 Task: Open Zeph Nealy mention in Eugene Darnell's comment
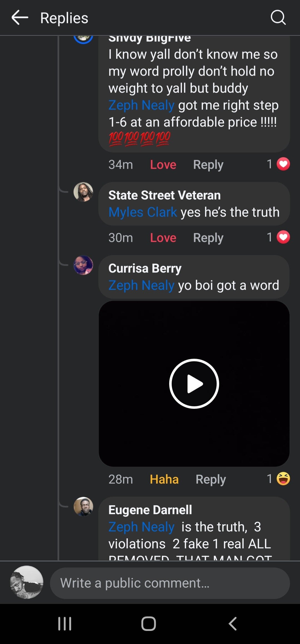click(141, 527)
